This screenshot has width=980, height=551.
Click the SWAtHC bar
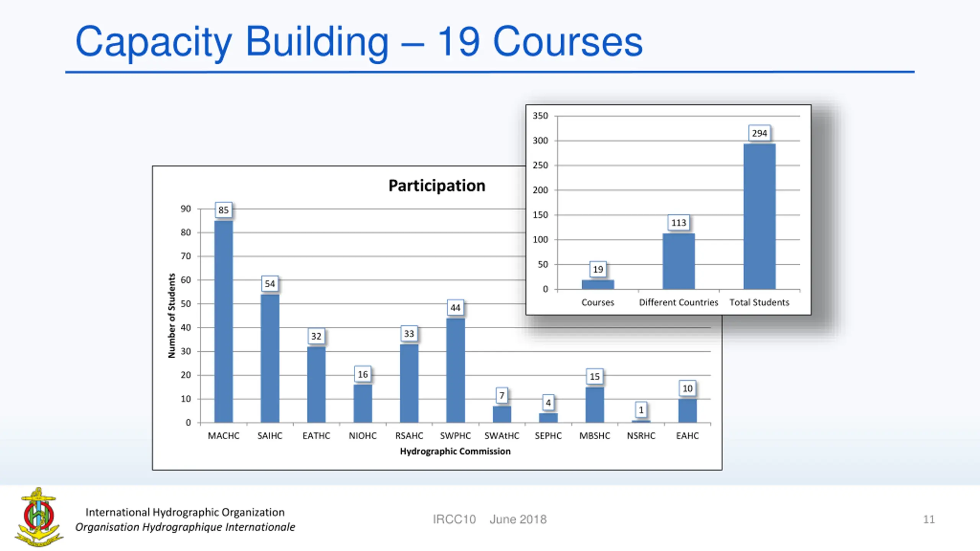(502, 414)
